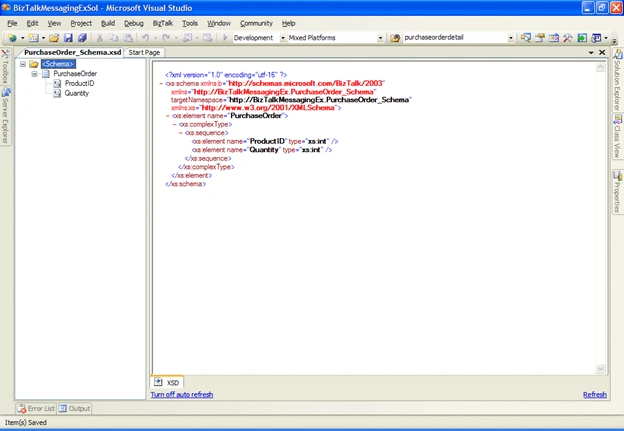Click the Save All icon
Screen dimensions: 624x431
(82, 38)
